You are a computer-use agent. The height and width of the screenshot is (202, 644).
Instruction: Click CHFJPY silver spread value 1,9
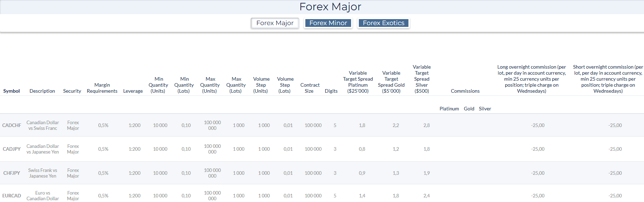[426, 173]
